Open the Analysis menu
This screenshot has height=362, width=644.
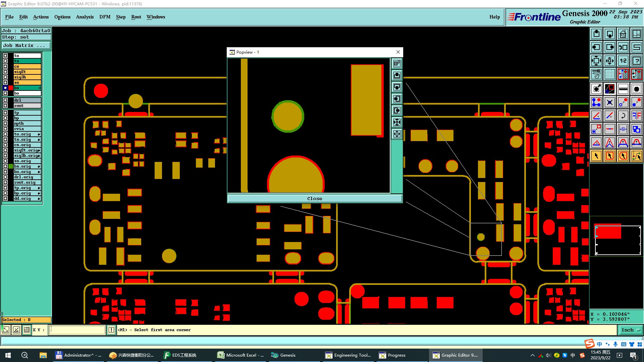pos(85,17)
